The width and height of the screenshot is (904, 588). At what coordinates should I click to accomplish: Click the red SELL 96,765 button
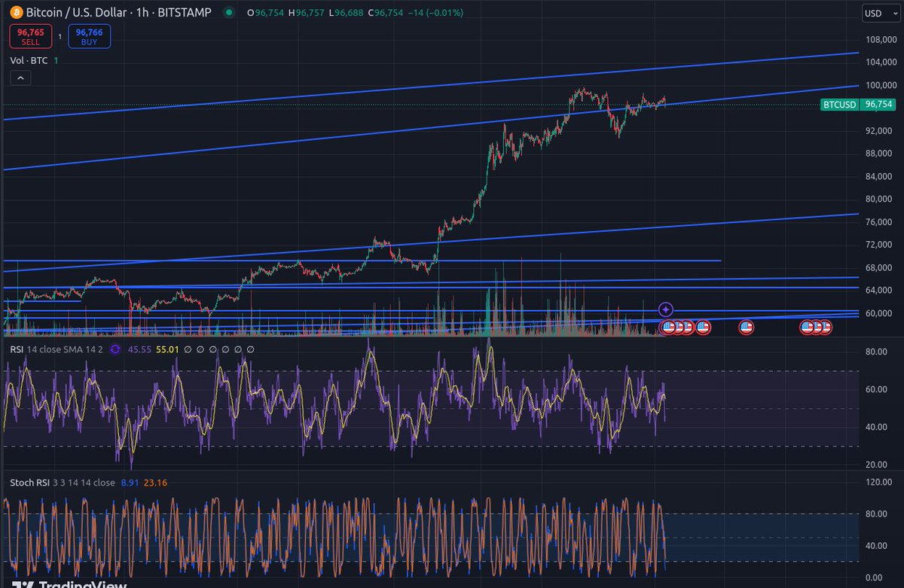[x=30, y=36]
